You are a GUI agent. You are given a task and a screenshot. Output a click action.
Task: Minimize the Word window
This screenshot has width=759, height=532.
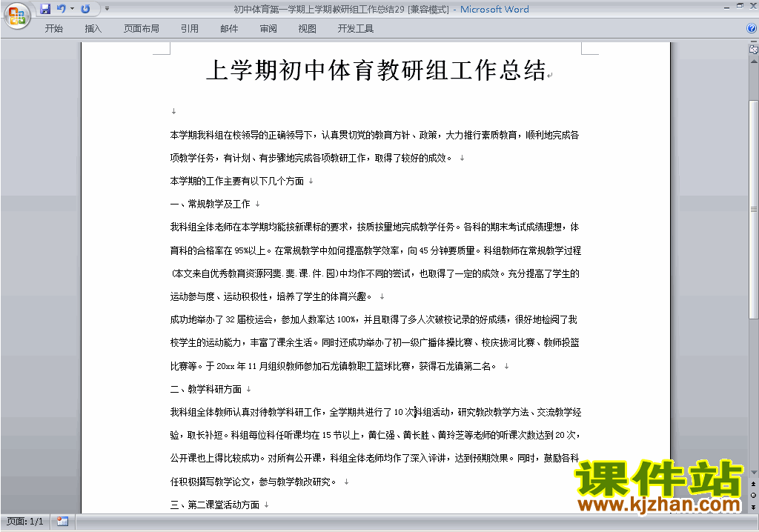(x=726, y=7)
